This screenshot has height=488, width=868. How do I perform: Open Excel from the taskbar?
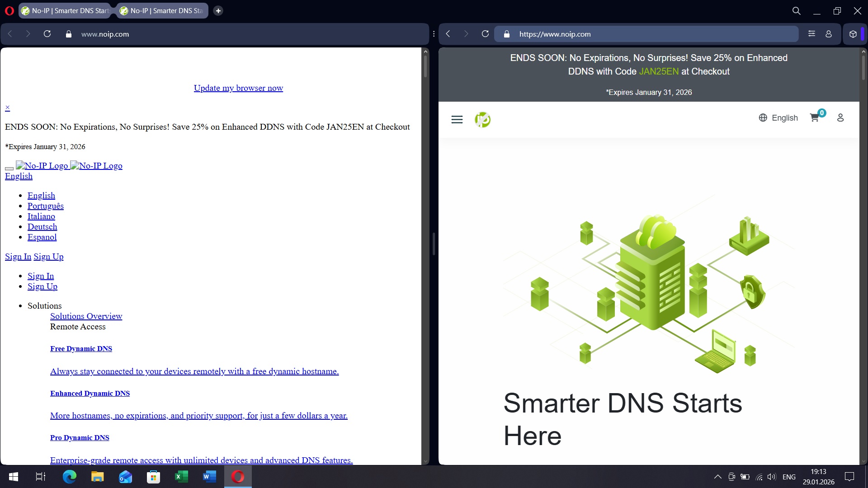(181, 477)
